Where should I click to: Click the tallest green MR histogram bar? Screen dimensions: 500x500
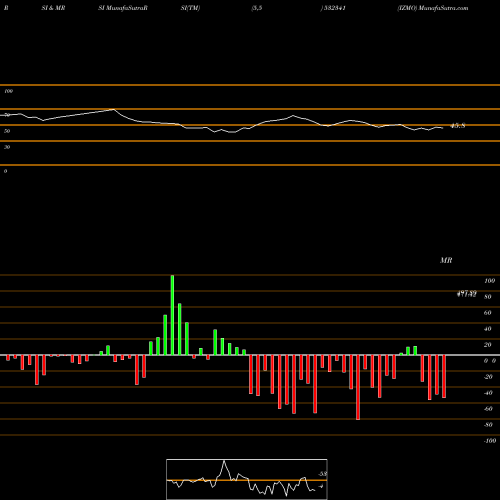click(x=172, y=315)
